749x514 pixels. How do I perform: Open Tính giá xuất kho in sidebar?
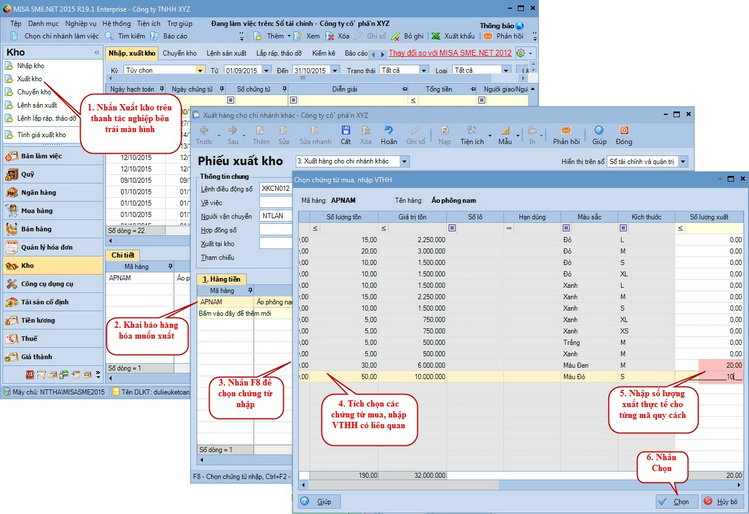point(41,135)
